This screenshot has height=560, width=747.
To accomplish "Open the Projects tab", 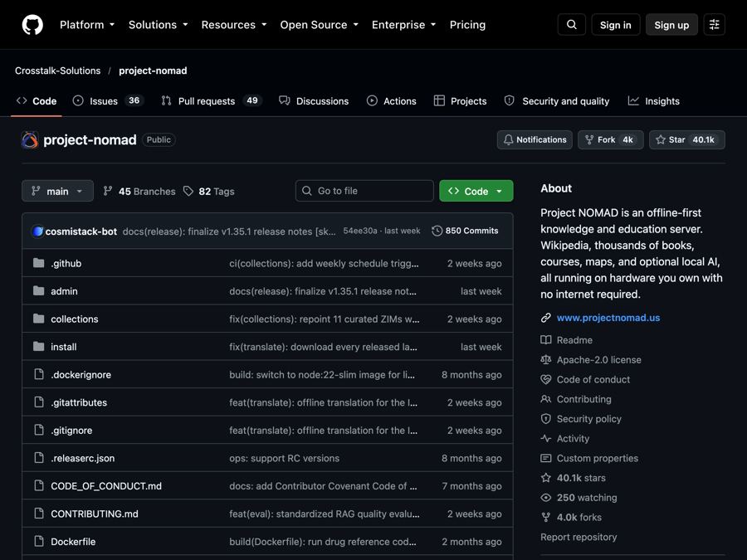I will point(460,101).
